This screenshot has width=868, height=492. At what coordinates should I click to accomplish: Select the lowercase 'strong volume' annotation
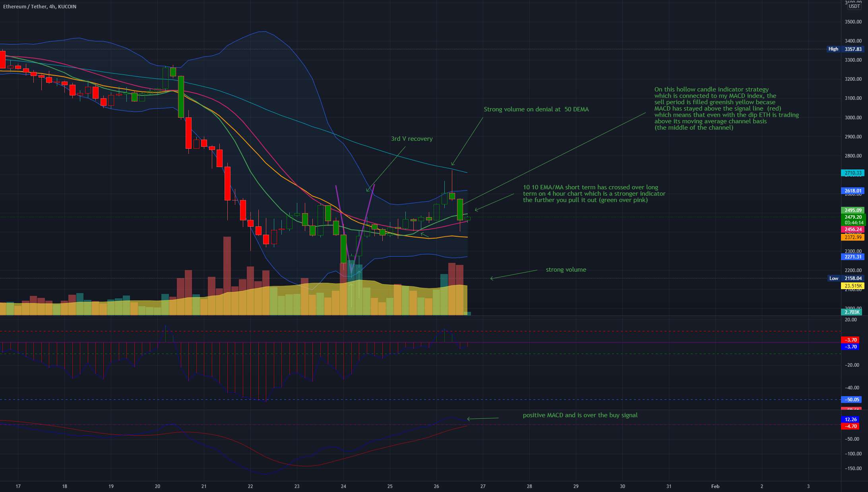566,270
